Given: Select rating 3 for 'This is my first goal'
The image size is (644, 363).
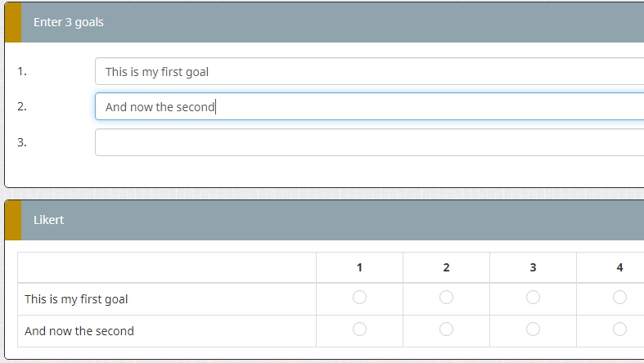Looking at the screenshot, I should (x=533, y=298).
